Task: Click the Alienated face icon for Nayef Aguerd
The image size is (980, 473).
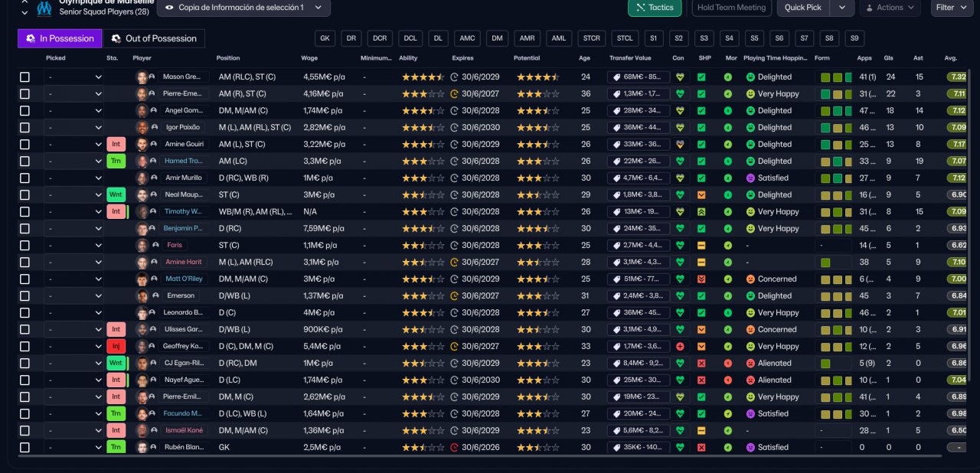Action: [x=750, y=380]
